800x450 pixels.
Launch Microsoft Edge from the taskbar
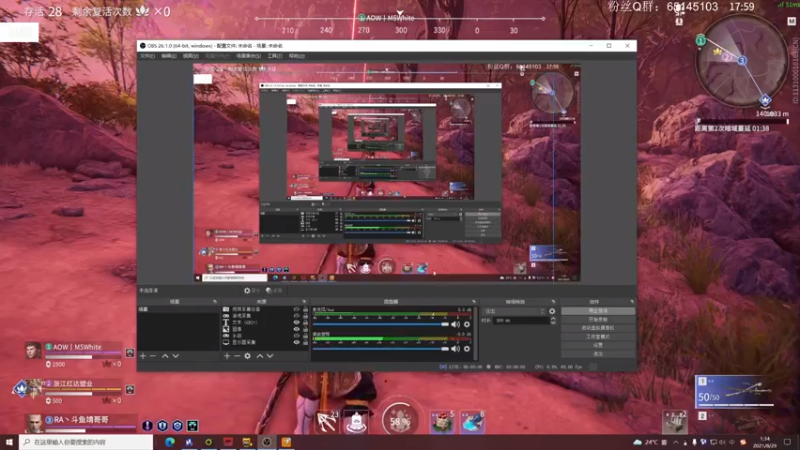(170, 442)
